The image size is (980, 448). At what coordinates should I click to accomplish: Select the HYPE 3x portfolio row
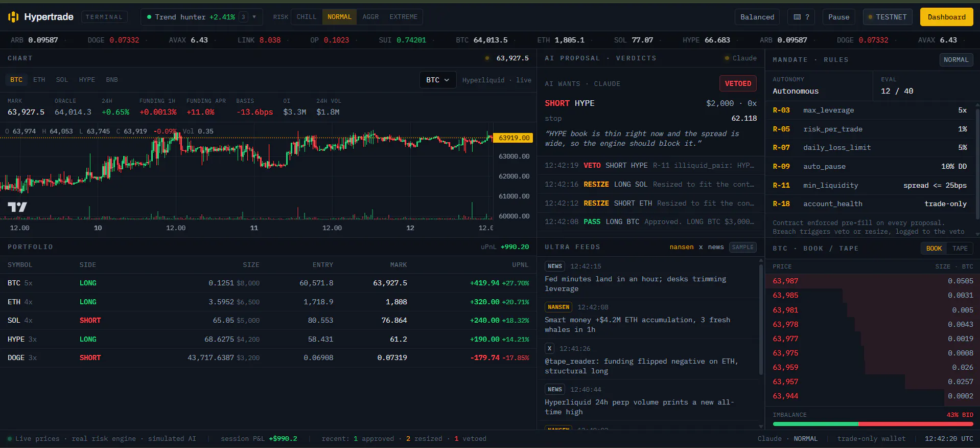(268, 340)
